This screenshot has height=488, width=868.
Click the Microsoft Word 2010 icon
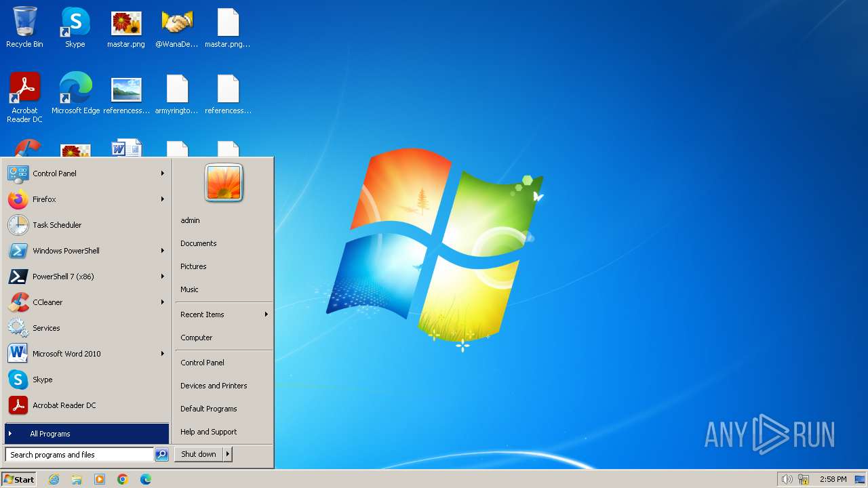click(18, 354)
